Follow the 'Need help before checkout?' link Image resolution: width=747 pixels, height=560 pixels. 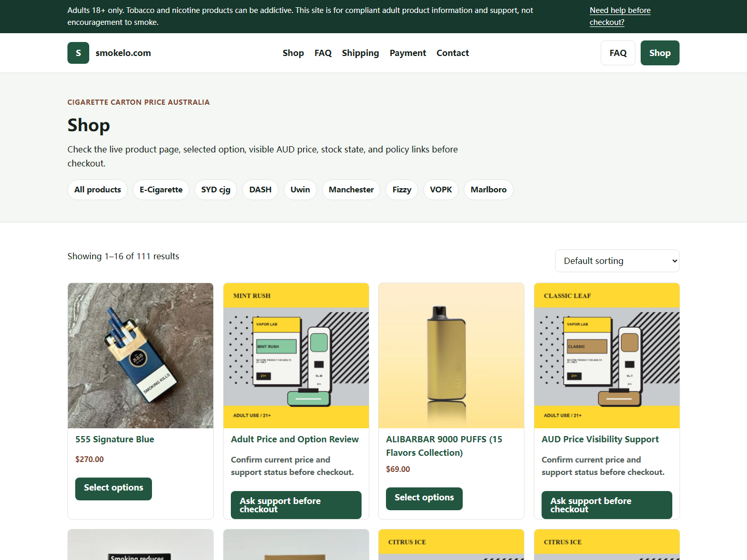click(x=620, y=16)
